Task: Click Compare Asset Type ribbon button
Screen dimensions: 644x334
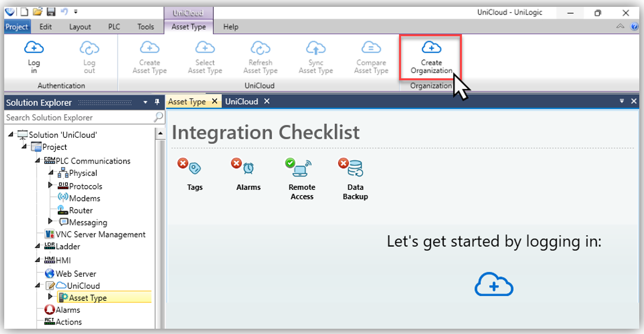Action: pos(371,58)
